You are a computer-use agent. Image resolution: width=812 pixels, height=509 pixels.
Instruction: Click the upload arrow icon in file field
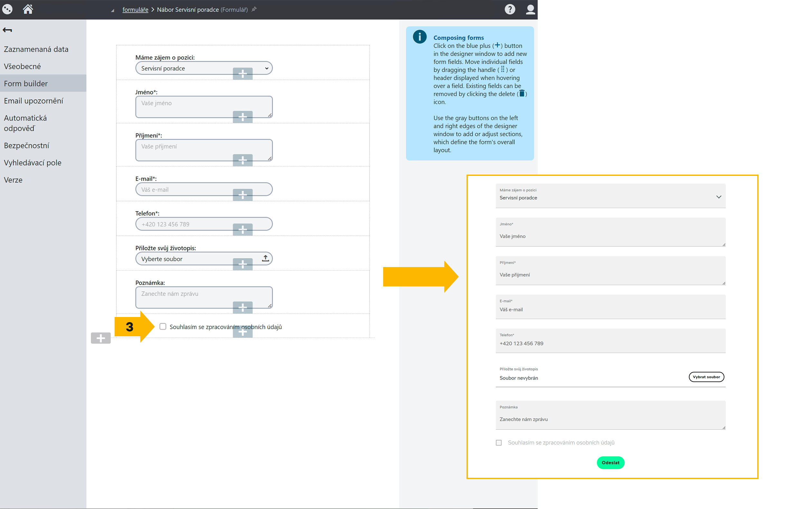coord(265,258)
